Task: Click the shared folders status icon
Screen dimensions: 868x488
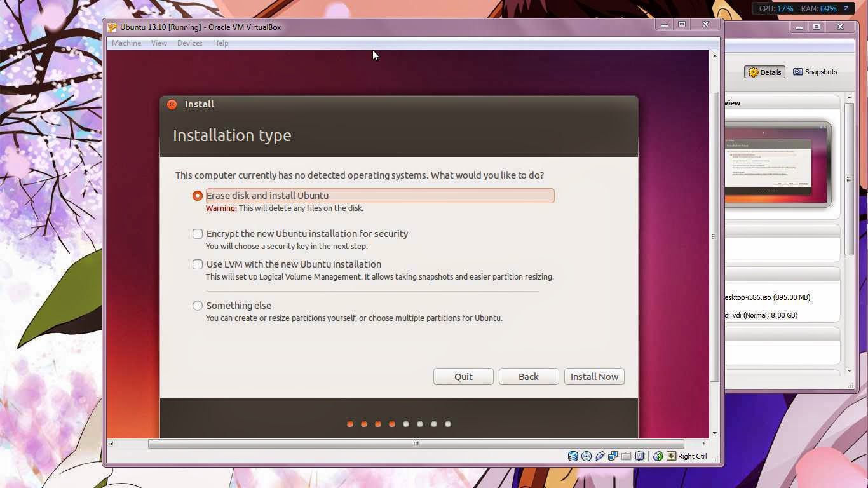Action: tap(626, 456)
